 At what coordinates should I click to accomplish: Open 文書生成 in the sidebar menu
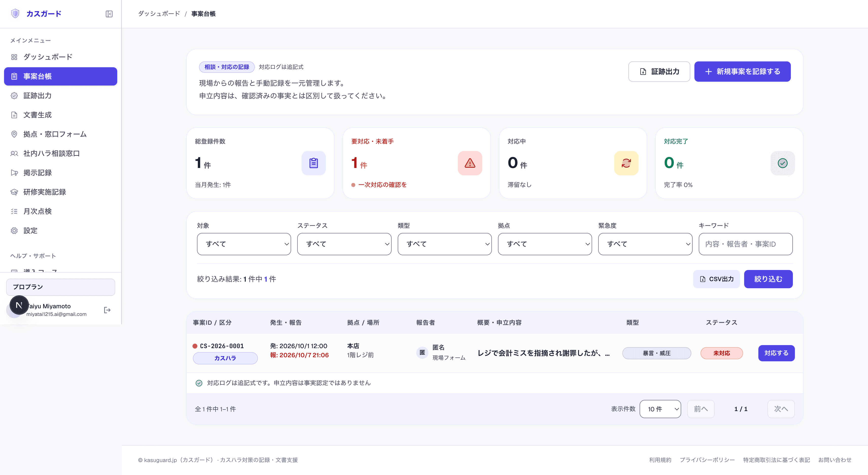click(61, 115)
